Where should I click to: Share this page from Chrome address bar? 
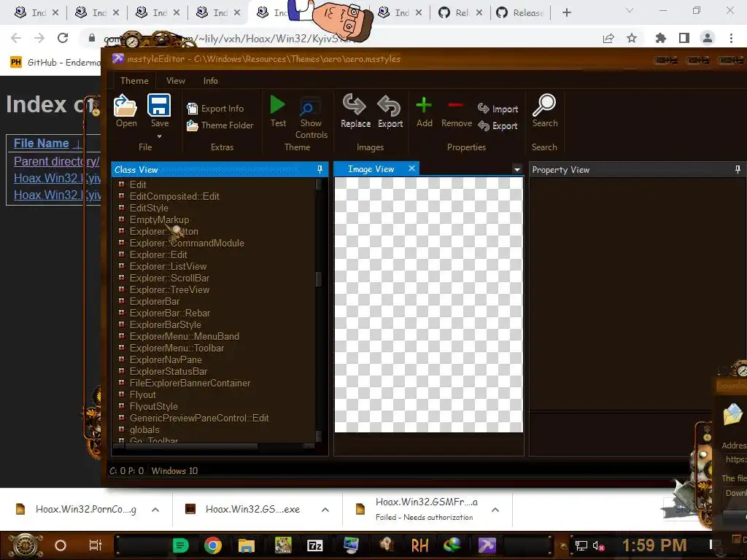click(x=608, y=38)
